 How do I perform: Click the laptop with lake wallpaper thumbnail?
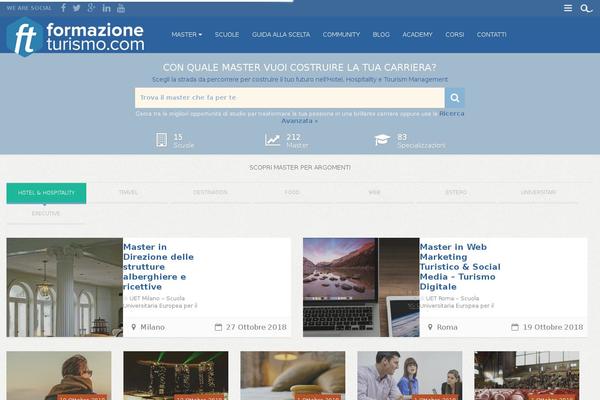point(361,287)
